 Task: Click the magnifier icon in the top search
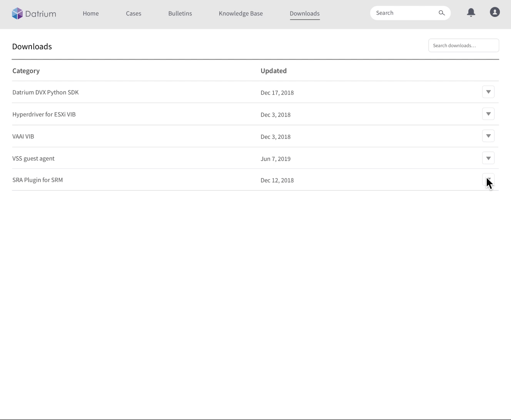[442, 13]
